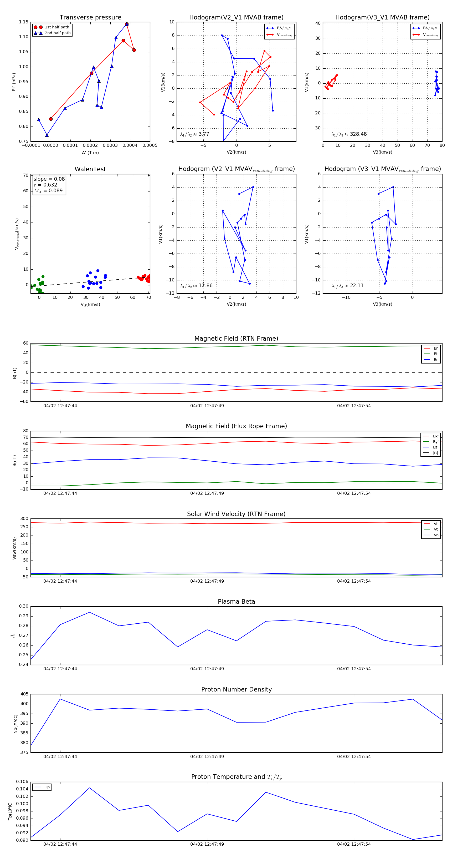Viewport: 473px width, 868px height.
Task: Click the A' (T·m) x-axis label
Action: click(90, 153)
